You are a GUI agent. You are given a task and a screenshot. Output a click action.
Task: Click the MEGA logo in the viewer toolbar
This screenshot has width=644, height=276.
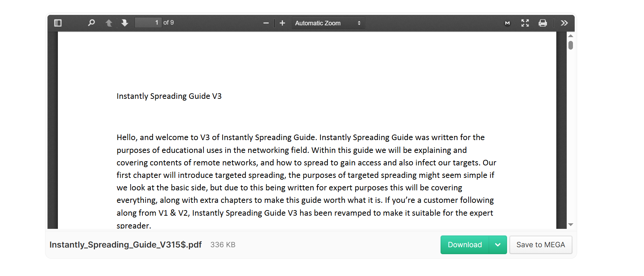pyautogui.click(x=507, y=23)
